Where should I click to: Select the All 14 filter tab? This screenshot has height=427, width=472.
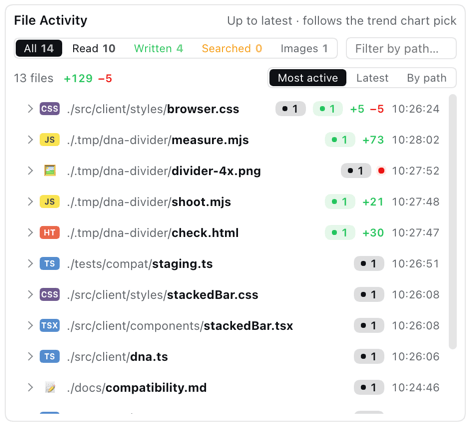[x=39, y=48]
